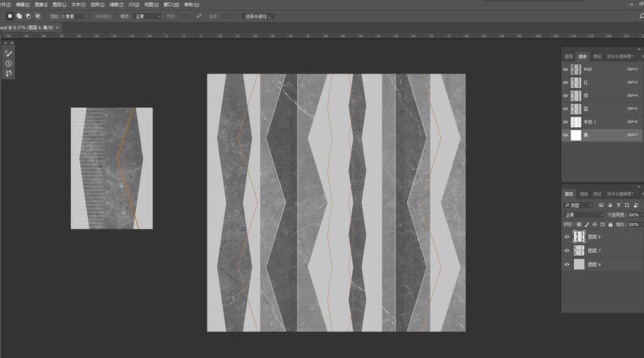Click the opacity 100% value field
Image resolution: width=644 pixels, height=358 pixels.
[x=633, y=215]
